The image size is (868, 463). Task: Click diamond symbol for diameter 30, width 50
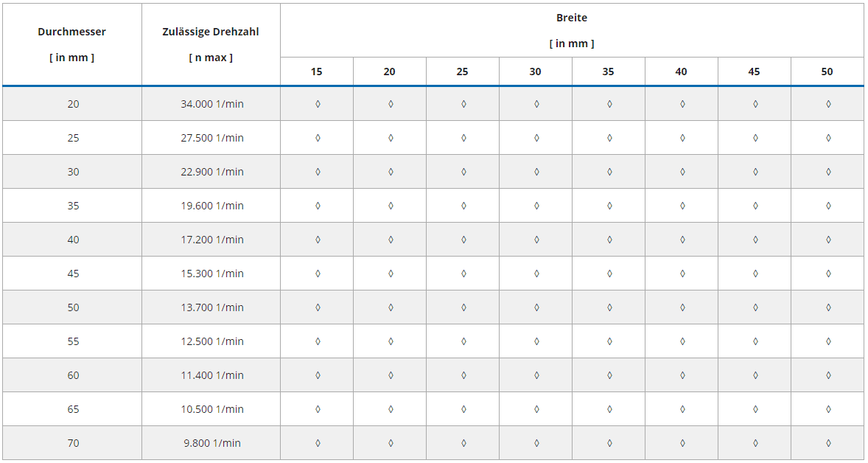click(x=828, y=172)
